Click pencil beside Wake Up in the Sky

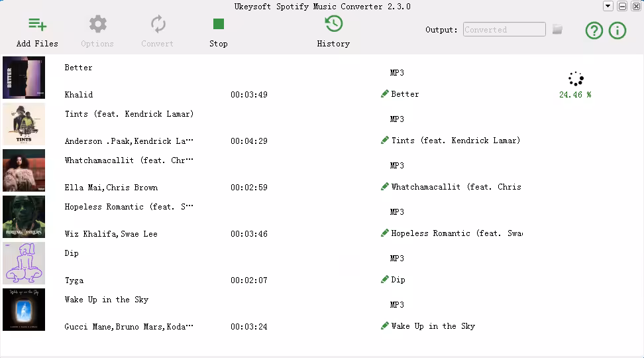point(385,326)
